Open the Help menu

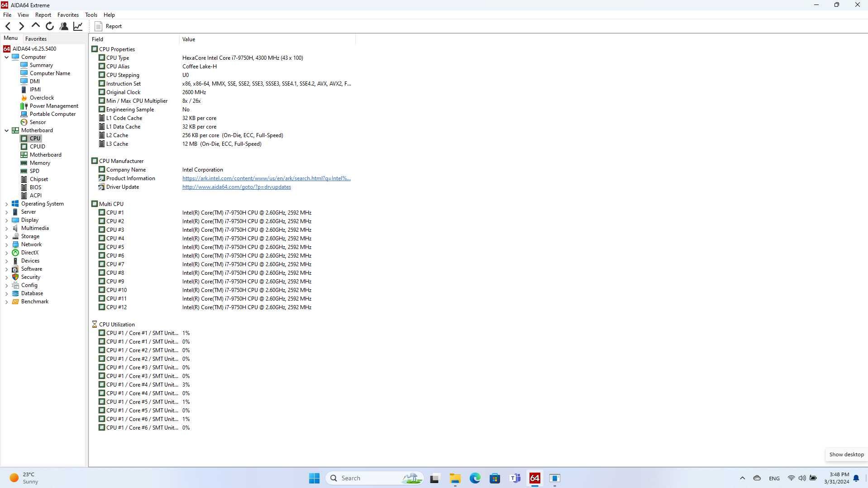109,15
